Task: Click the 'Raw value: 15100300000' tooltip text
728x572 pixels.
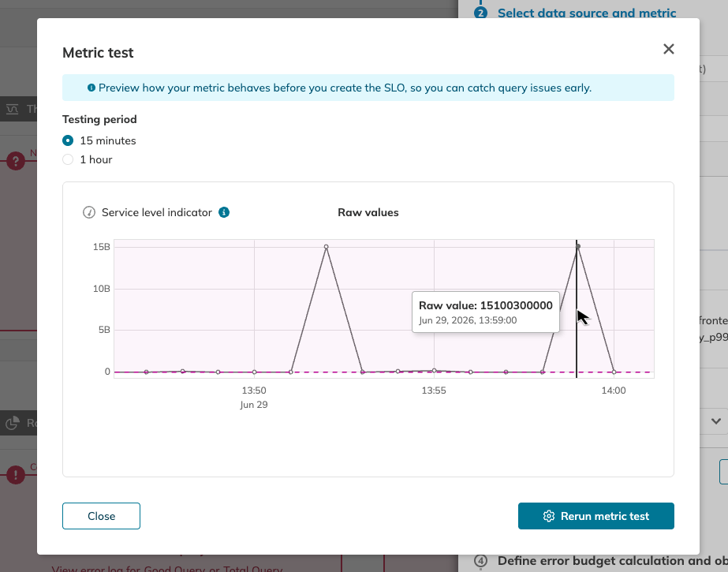Action: pyautogui.click(x=486, y=305)
